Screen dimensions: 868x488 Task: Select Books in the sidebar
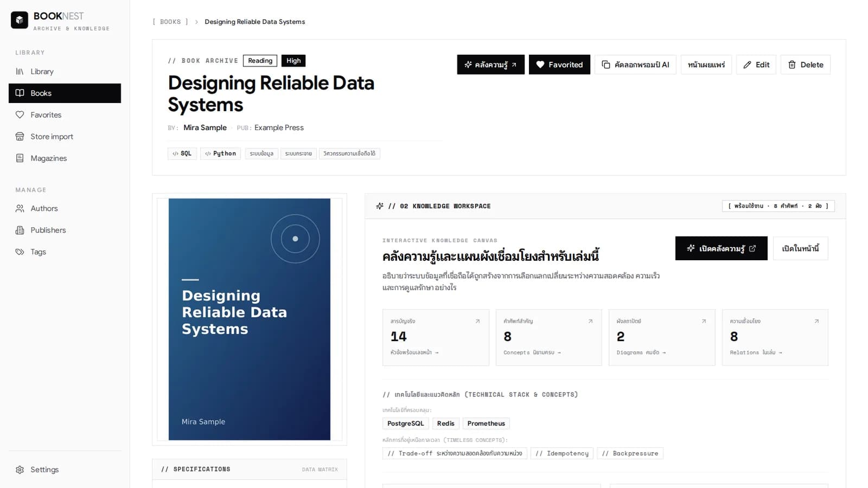(x=65, y=93)
